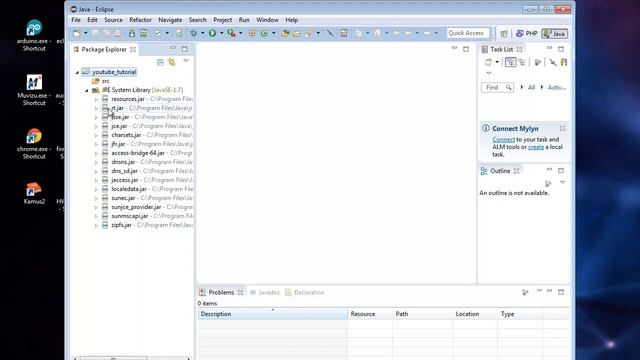Screen dimensions: 640x360
Task: Click the Open Type toolbar icon
Action: (x=285, y=33)
